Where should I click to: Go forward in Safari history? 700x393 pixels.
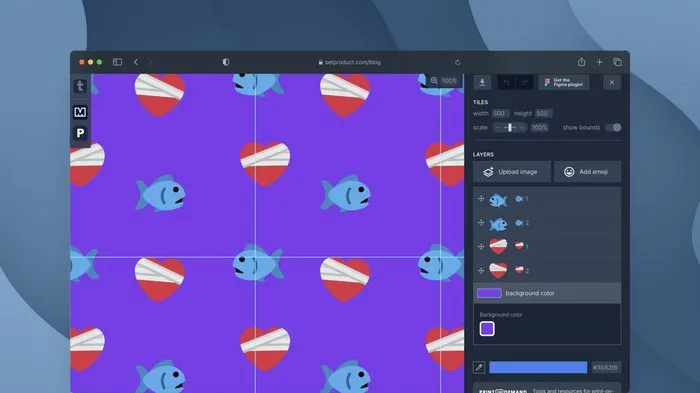(150, 62)
